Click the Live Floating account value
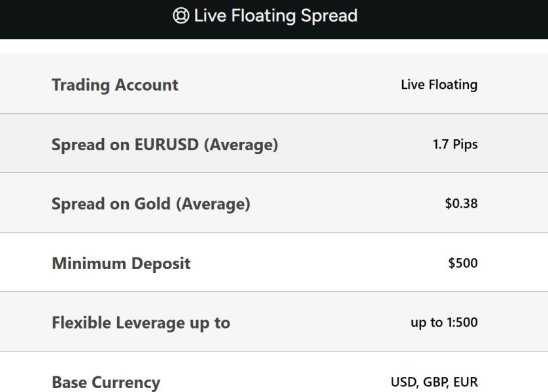548x392 pixels. pos(439,85)
